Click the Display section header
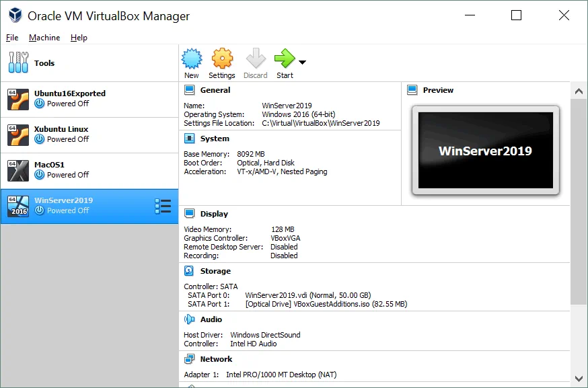 [214, 214]
